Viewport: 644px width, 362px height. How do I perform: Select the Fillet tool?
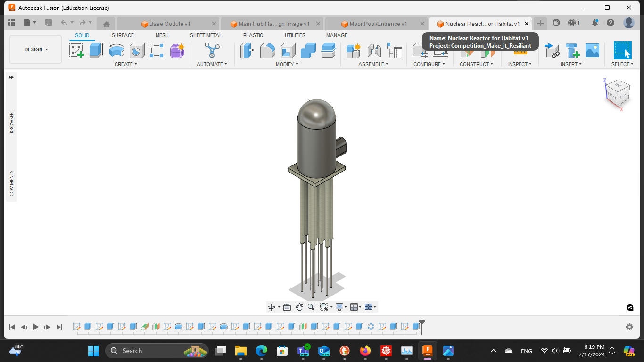point(267,50)
